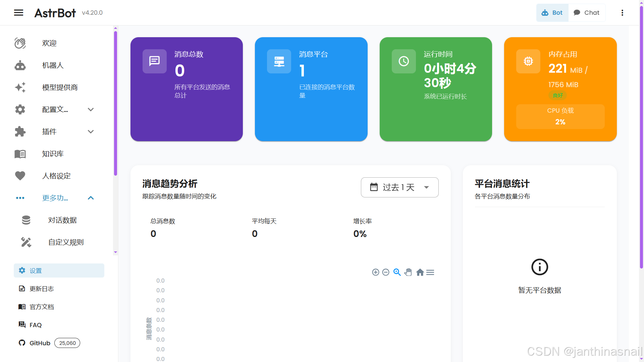Click the main page vertical scrollbar thumb
644x362 pixels.
click(x=641, y=137)
